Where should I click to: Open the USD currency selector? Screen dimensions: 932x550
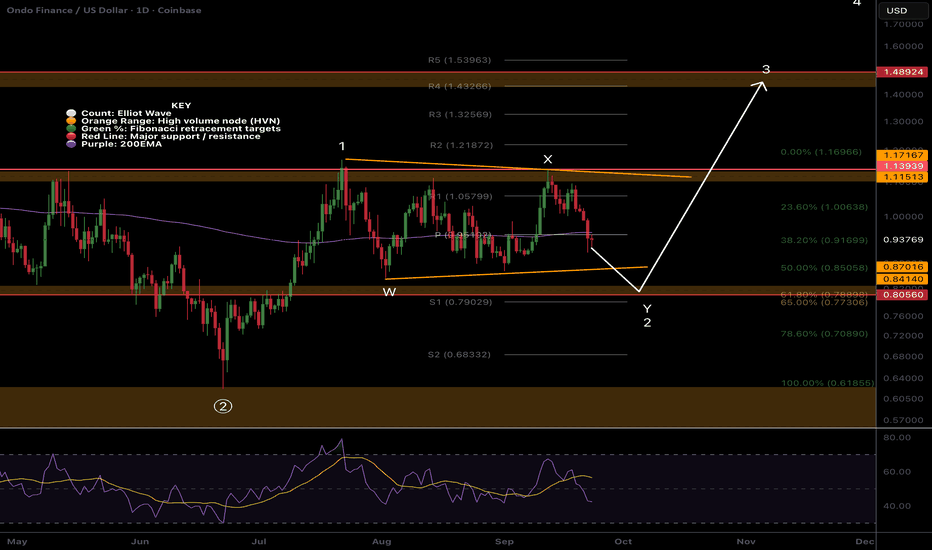(896, 11)
